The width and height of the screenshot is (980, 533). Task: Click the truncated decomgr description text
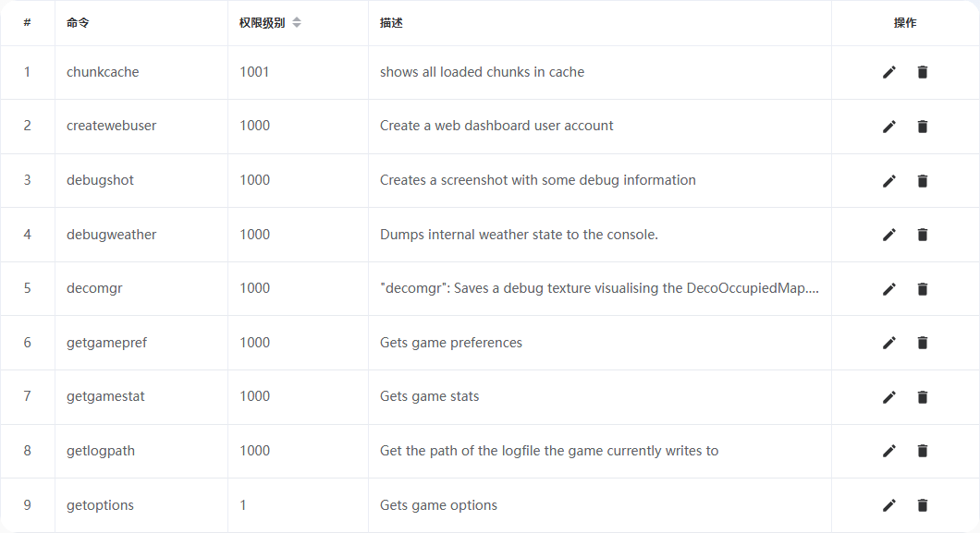coord(599,288)
